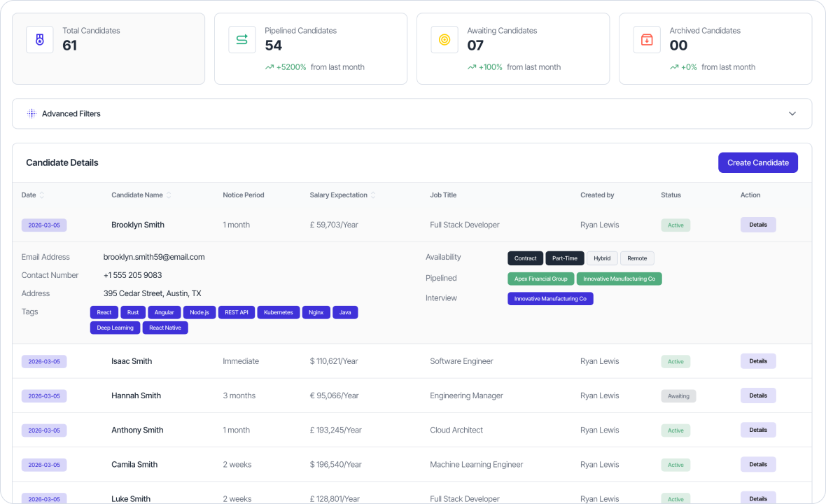The height and width of the screenshot is (504, 826).
Task: Click the Kubernetes skill tag
Action: coord(278,312)
